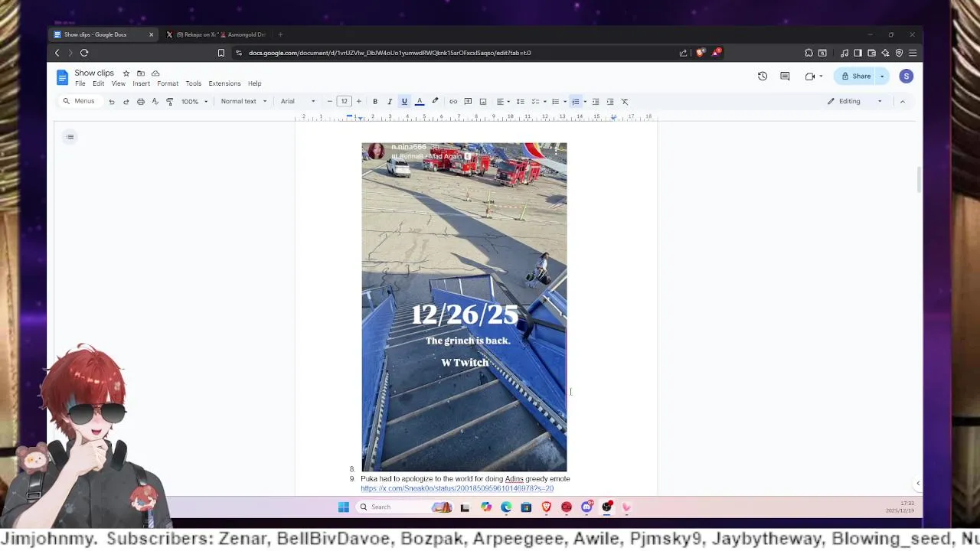Open the S account avatar
980x551 pixels.
click(x=906, y=76)
